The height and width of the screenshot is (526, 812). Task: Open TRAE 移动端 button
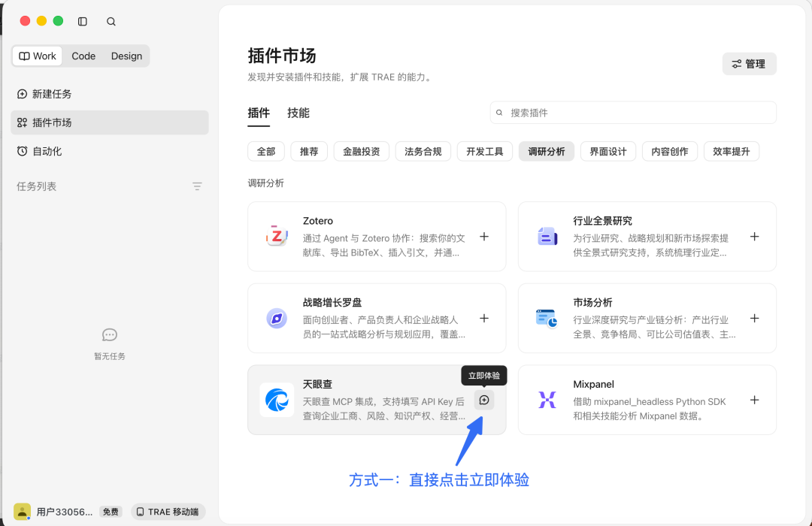(168, 512)
